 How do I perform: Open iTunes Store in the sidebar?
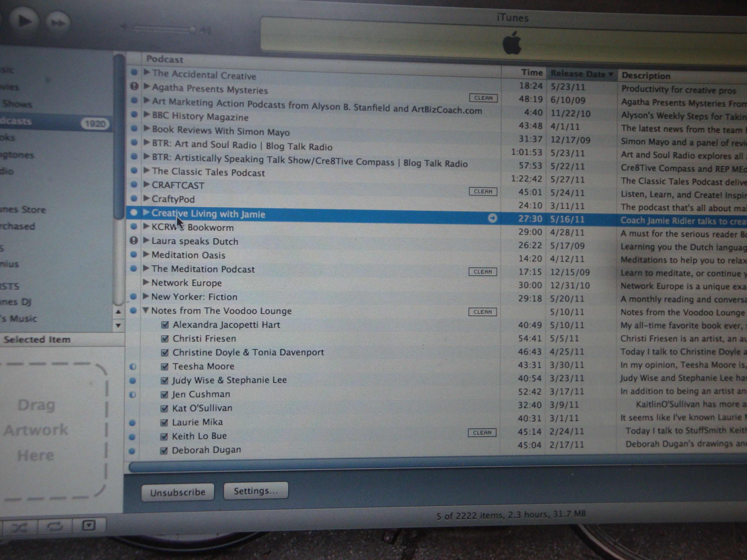tap(23, 210)
